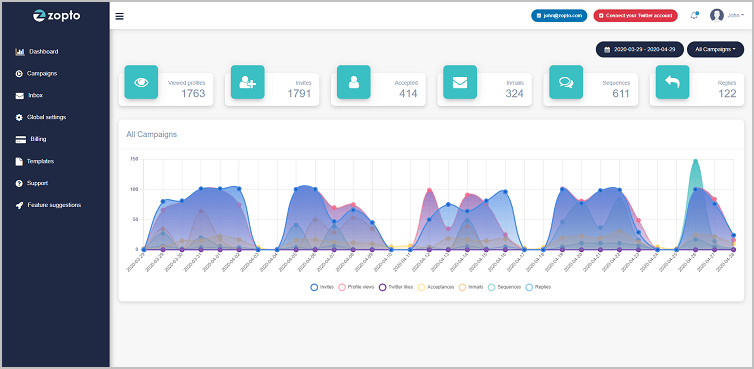This screenshot has width=754, height=369.
Task: Click the Feature suggestions rocket icon
Action: click(19, 205)
